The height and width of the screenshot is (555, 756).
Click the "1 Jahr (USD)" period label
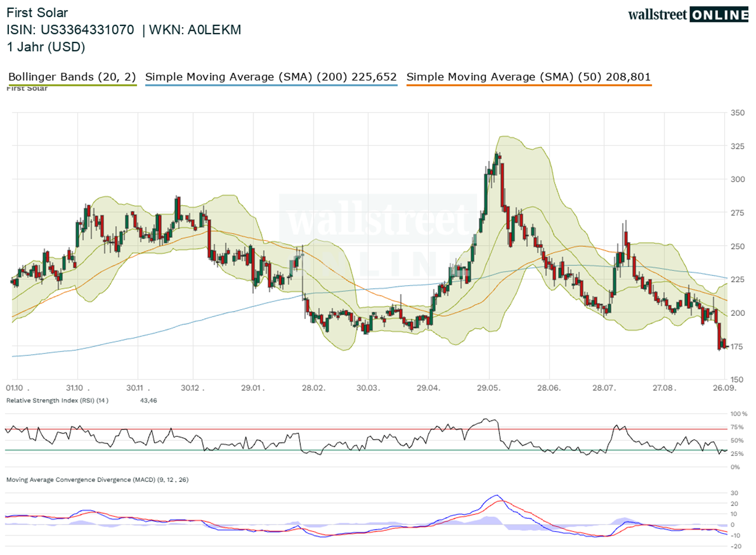tap(46, 47)
